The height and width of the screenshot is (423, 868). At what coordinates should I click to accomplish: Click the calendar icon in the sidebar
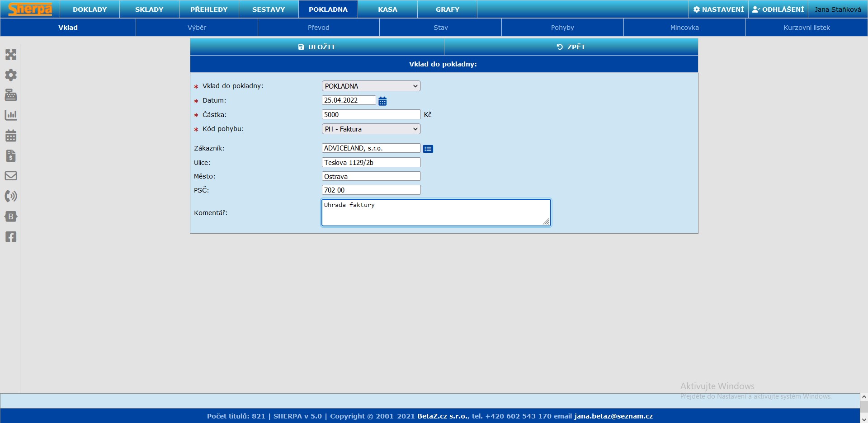[x=11, y=136]
